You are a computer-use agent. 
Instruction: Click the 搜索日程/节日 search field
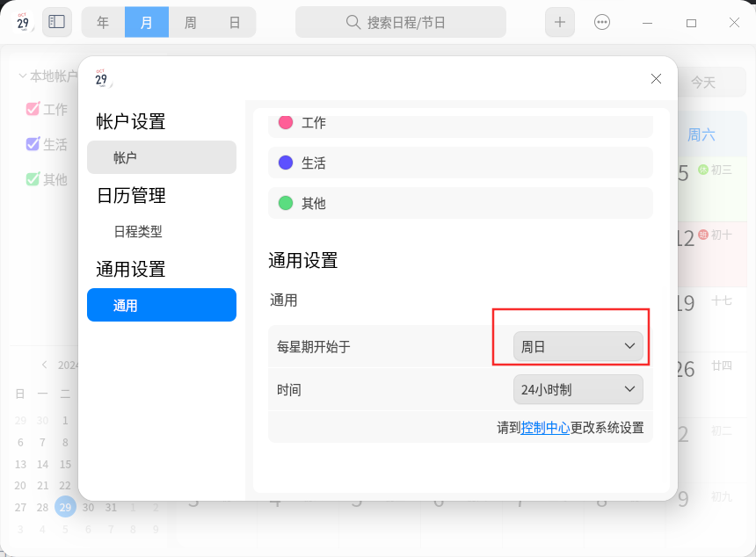click(x=401, y=22)
